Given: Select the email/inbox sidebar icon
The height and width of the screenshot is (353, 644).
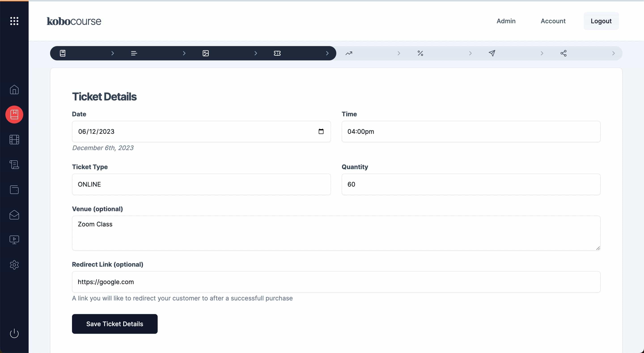Looking at the screenshot, I should pos(14,214).
